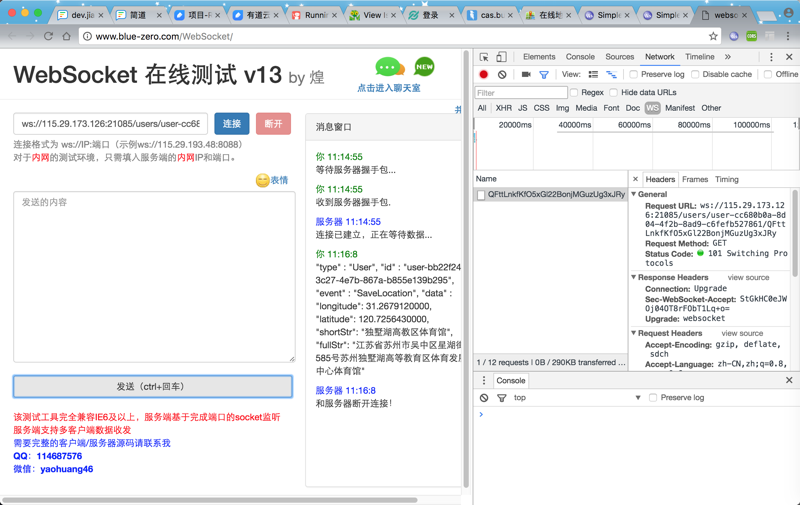Bookmark this page with the star icon
This screenshot has height=505, width=800.
pos(713,36)
